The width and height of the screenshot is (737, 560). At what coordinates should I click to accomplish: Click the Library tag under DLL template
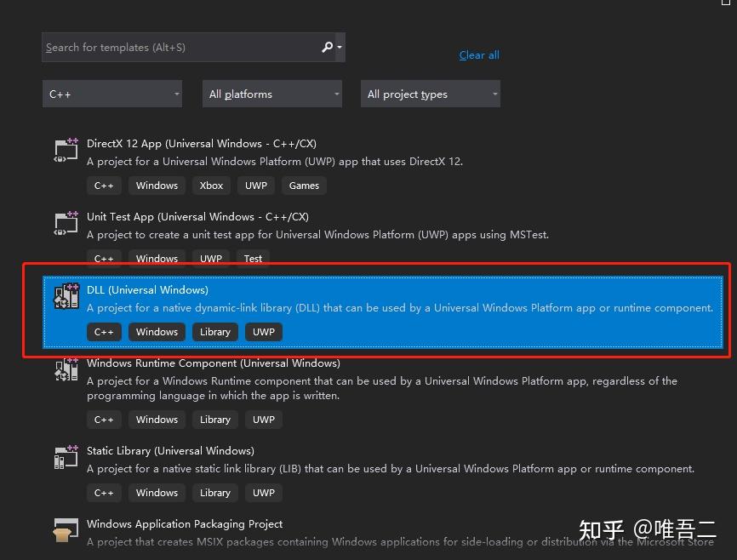(x=214, y=332)
